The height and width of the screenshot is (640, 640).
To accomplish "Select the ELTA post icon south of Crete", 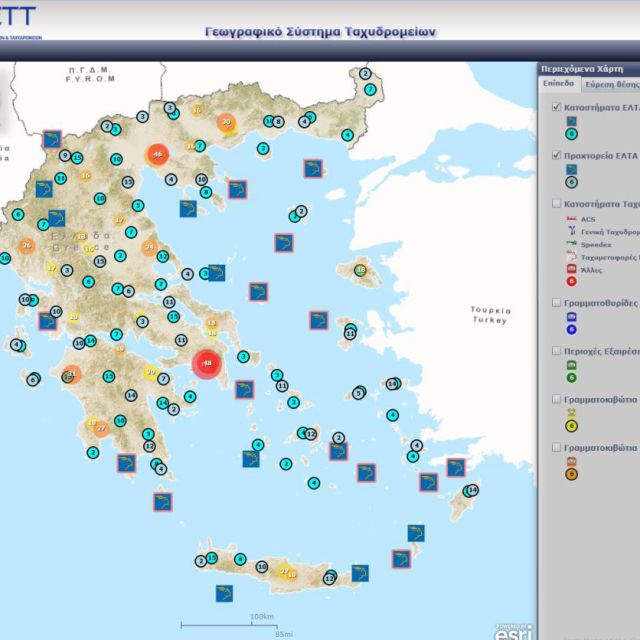I will coord(224,593).
